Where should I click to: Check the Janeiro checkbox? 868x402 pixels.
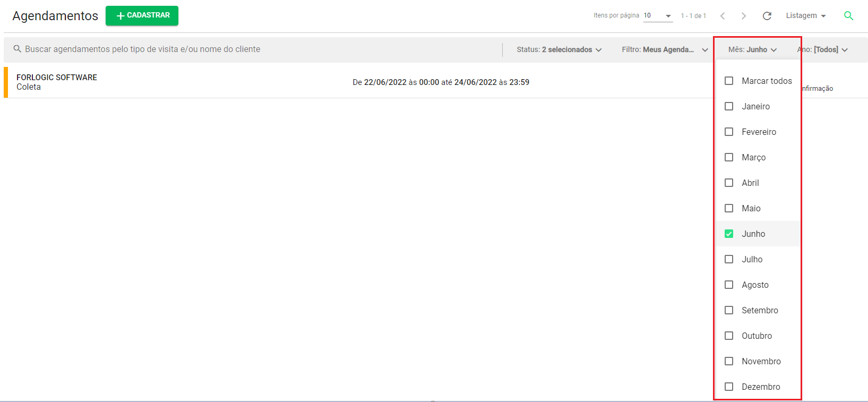(729, 106)
